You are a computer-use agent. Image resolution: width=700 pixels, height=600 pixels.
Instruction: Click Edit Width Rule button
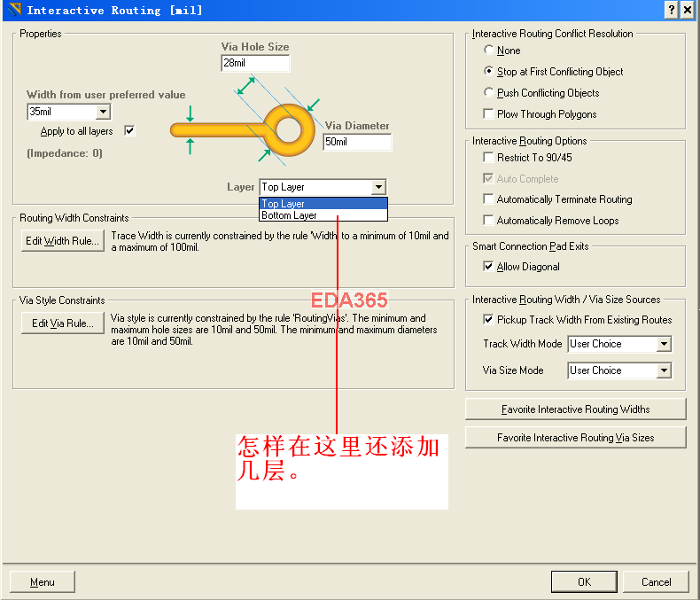(63, 241)
